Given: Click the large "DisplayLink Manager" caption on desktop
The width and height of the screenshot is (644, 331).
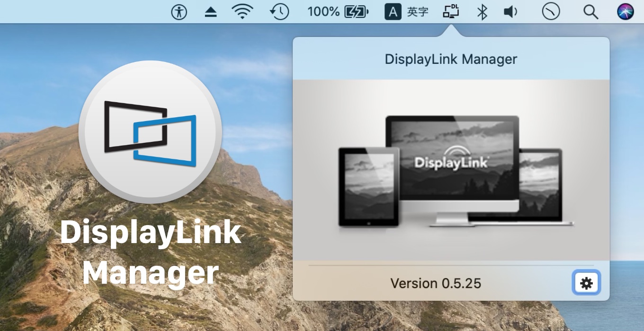Looking at the screenshot, I should click(151, 253).
